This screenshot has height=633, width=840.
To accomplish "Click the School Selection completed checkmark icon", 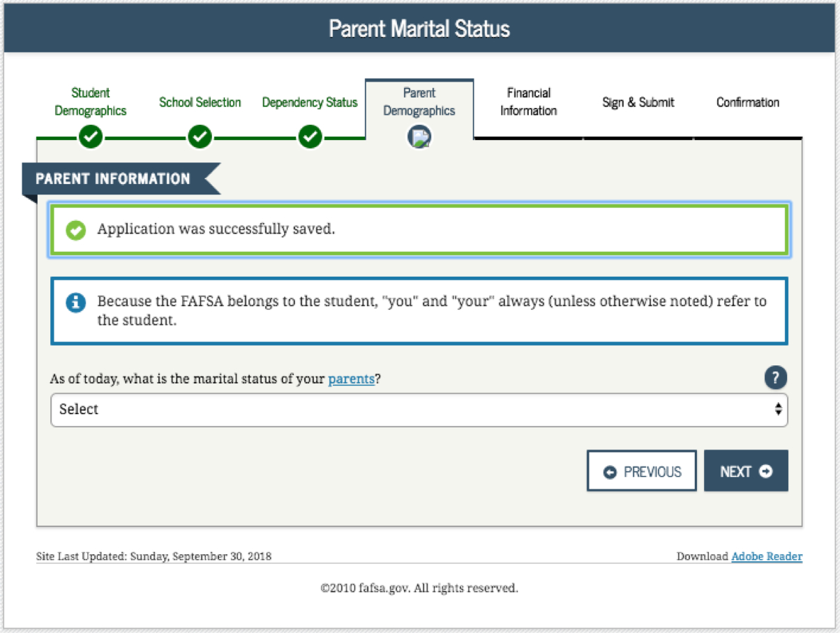I will (x=200, y=137).
